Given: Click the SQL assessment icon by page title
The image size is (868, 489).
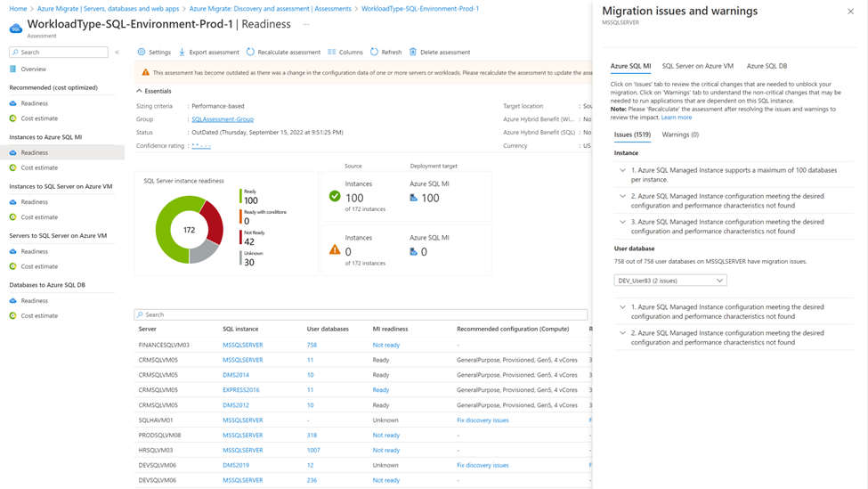Looking at the screenshot, I should 16,28.
